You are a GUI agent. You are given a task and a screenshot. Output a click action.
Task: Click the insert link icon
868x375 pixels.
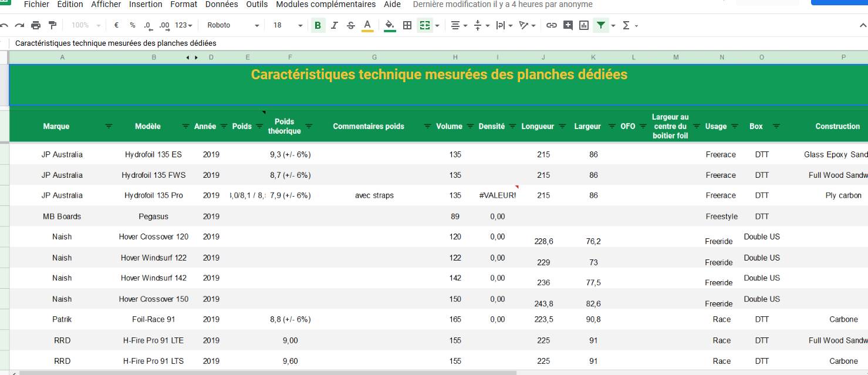coord(551,25)
